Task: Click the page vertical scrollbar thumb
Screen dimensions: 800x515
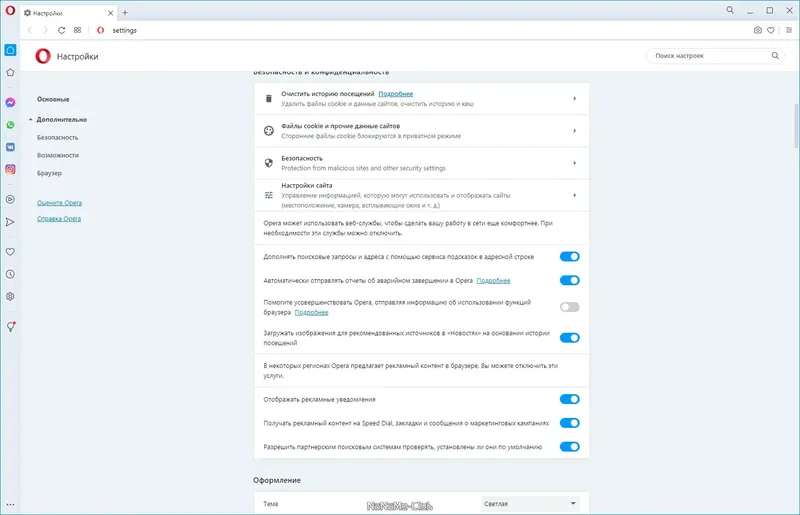Action: click(x=795, y=124)
